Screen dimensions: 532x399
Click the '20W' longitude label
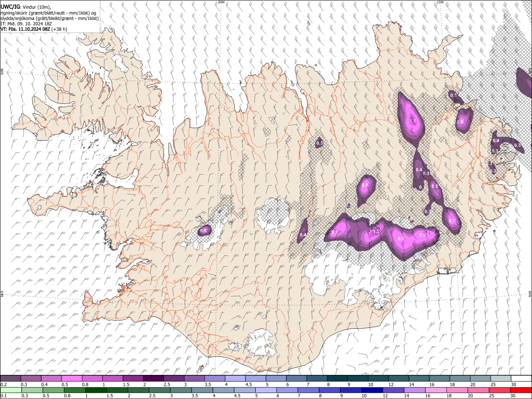tap(221, 2)
